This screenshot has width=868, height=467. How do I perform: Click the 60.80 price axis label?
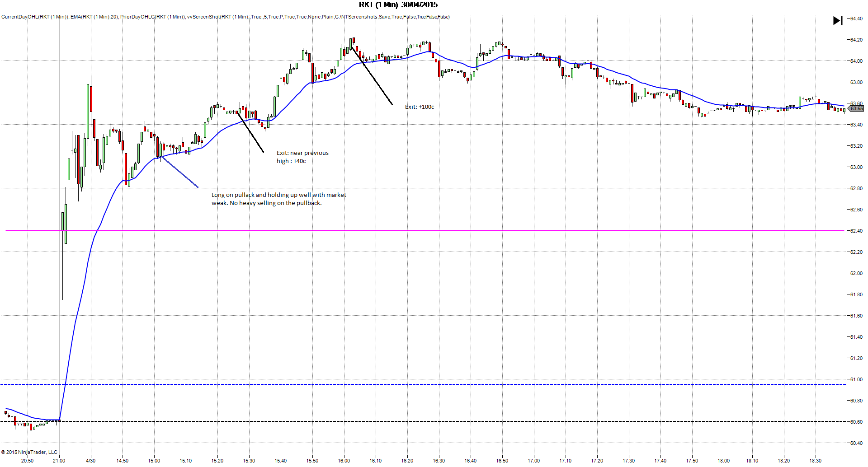[x=856, y=401]
